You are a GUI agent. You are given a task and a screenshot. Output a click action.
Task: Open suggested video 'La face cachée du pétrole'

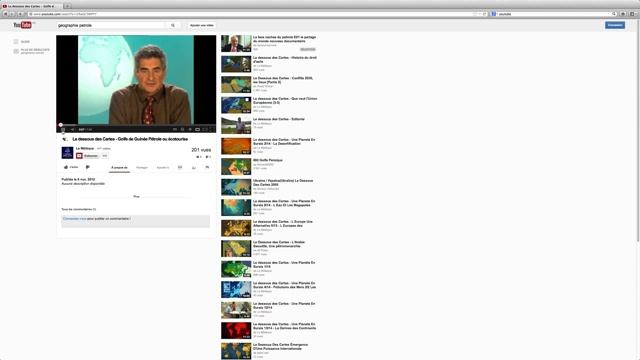pyautogui.click(x=269, y=43)
